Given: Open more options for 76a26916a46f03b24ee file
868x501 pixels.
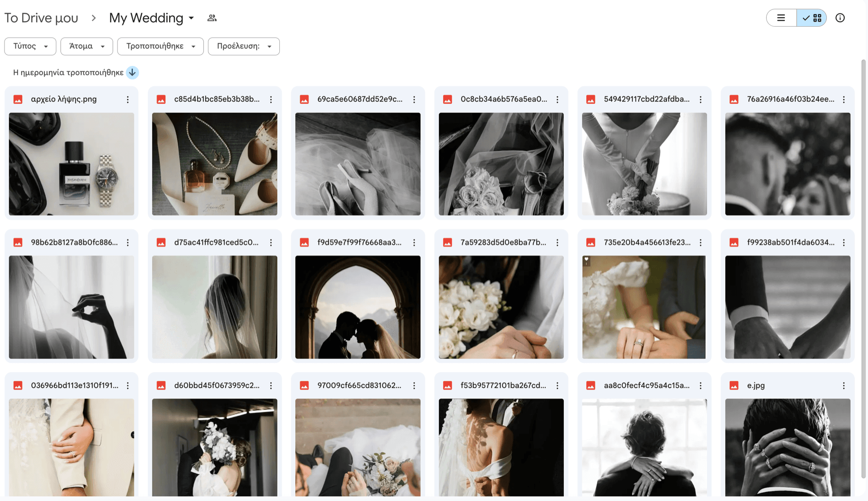Looking at the screenshot, I should (844, 99).
